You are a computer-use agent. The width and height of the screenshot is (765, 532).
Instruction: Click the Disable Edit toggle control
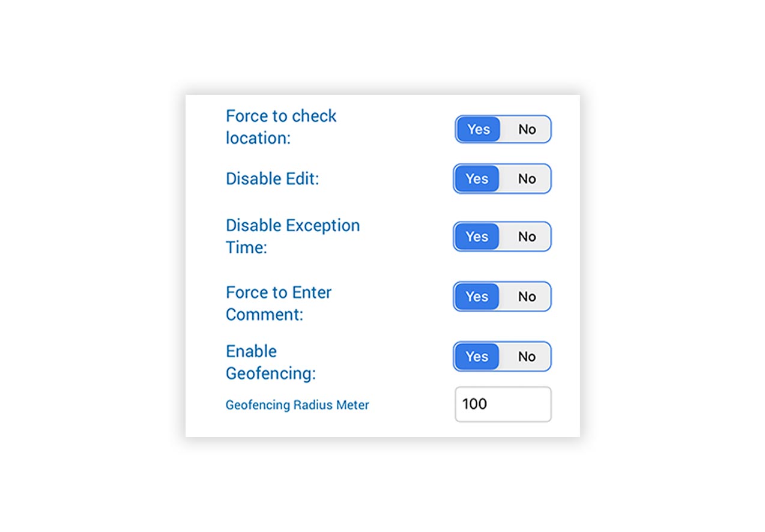point(502,178)
